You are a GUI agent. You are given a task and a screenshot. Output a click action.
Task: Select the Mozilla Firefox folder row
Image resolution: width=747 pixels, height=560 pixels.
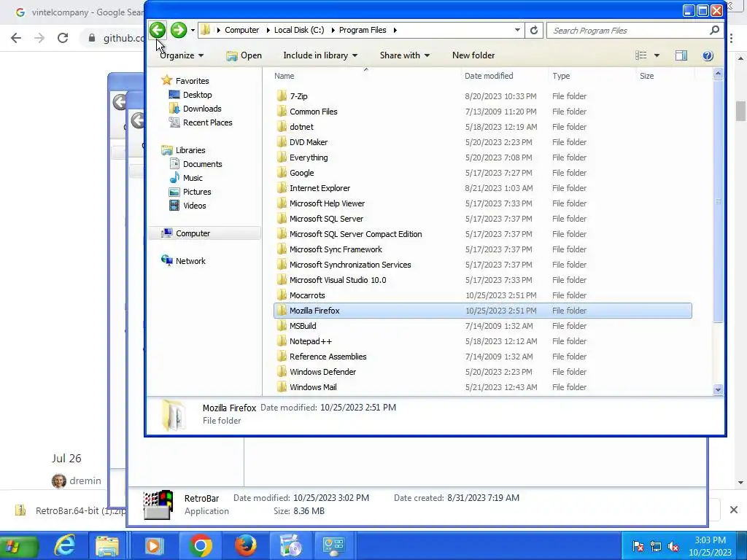point(483,311)
